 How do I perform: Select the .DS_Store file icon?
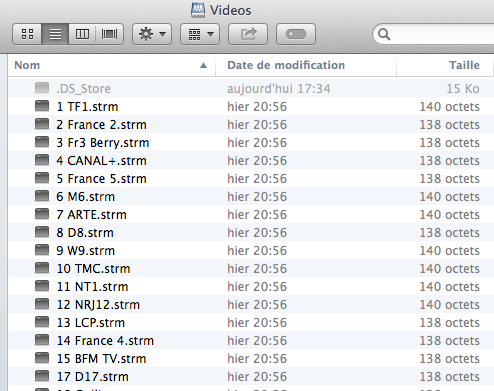click(x=42, y=88)
